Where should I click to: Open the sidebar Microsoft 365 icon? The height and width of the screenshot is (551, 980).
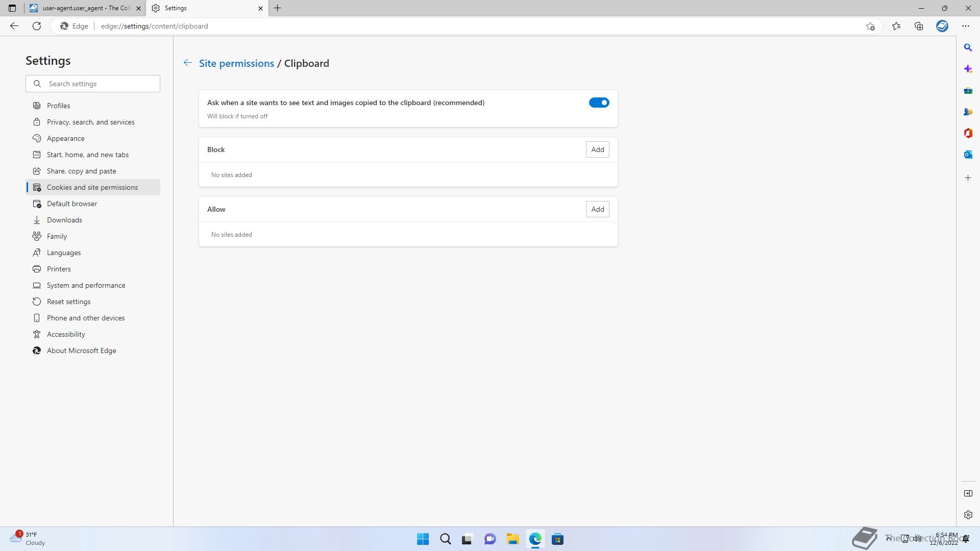click(x=968, y=133)
